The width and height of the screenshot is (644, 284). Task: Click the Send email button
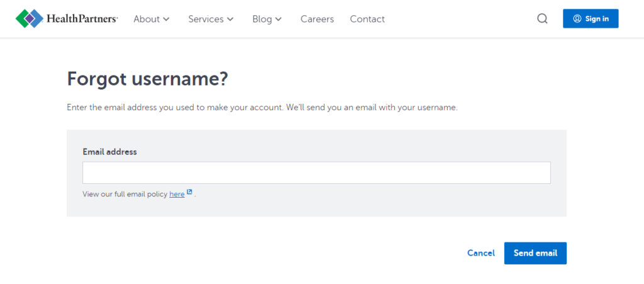[x=535, y=253]
